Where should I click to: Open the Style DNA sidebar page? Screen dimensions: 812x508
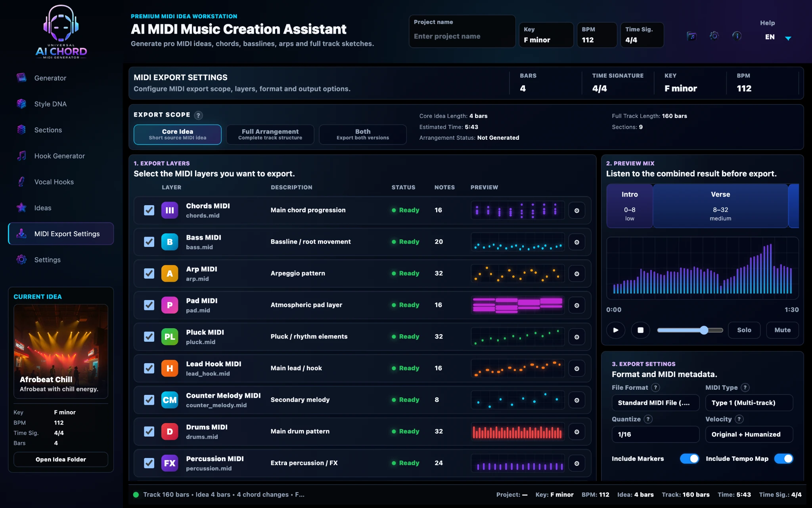pyautogui.click(x=61, y=104)
